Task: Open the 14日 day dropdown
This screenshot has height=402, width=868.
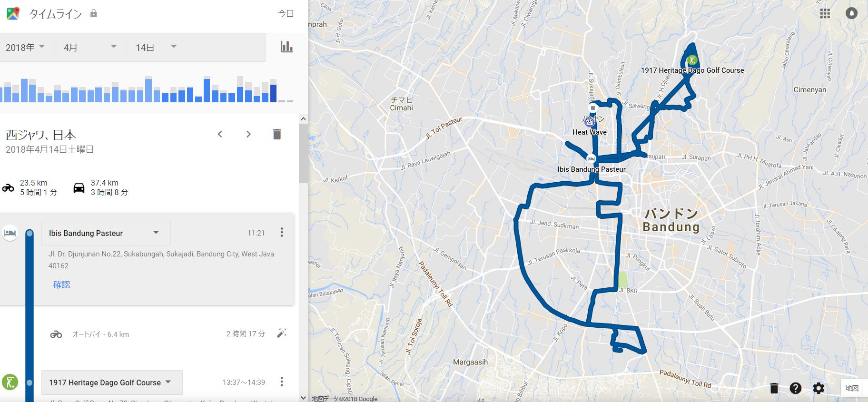Action: coord(156,47)
